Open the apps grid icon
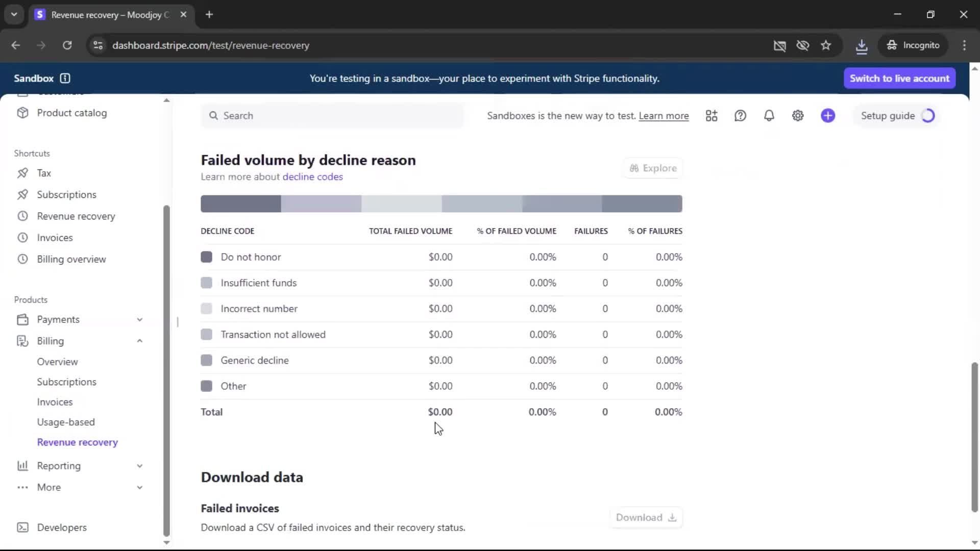980x551 pixels. click(712, 116)
